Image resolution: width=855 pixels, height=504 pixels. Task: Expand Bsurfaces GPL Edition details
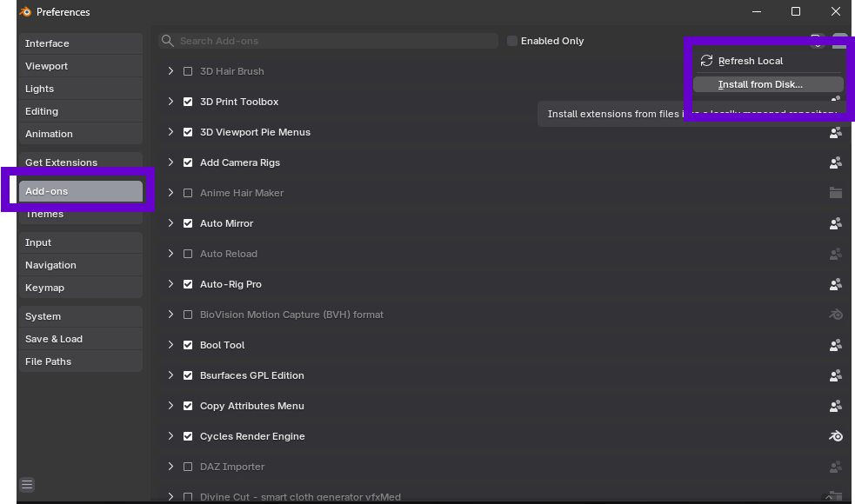pos(170,375)
